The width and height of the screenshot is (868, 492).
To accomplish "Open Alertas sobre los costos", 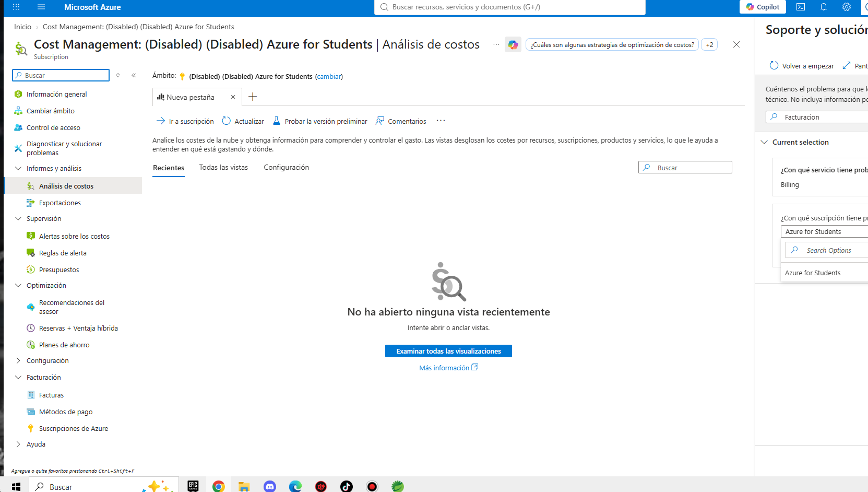I will point(74,237).
